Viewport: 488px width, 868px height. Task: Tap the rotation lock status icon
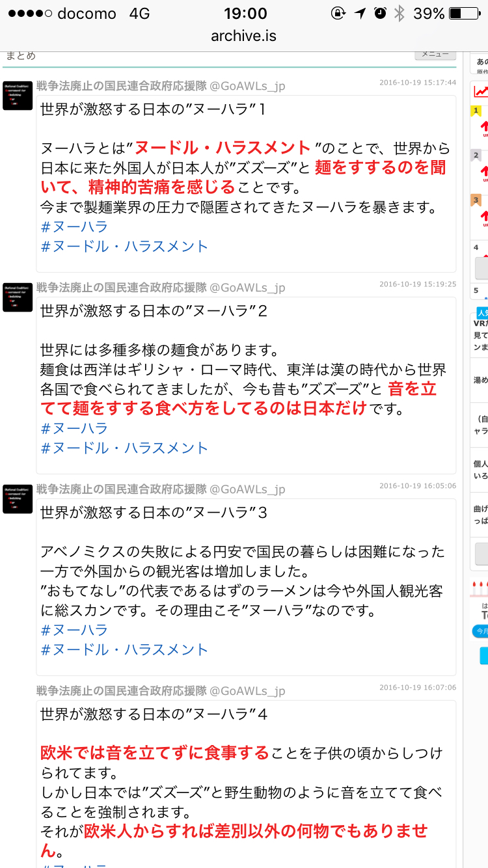coord(338,13)
